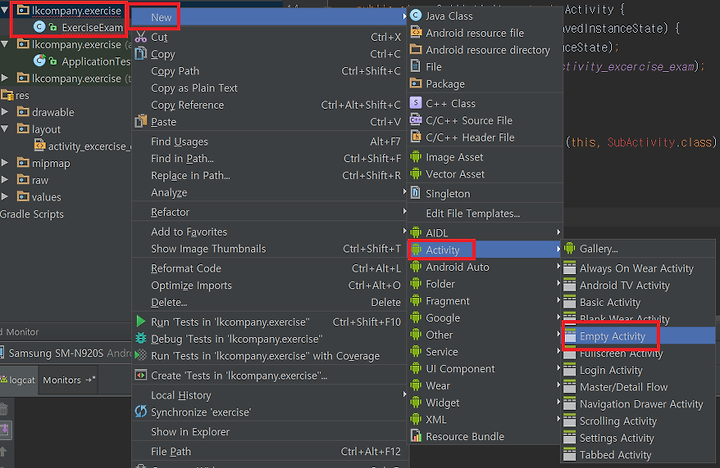Select Find Usages menu entry
This screenshot has width=720, height=468.
tap(270, 141)
